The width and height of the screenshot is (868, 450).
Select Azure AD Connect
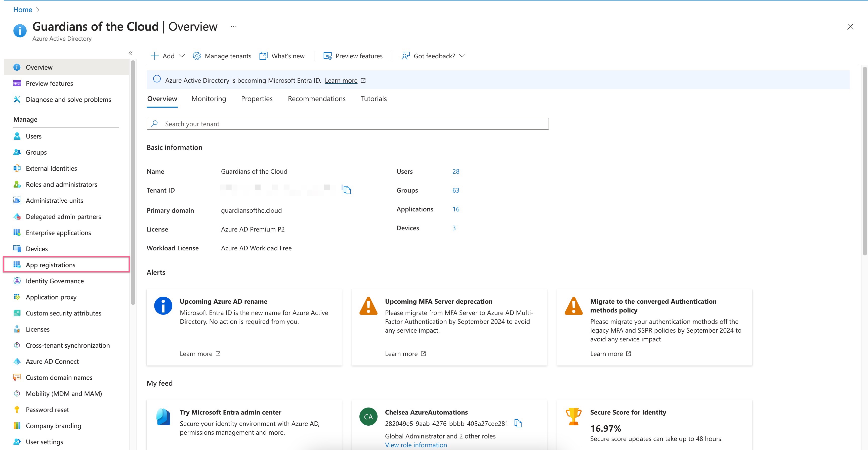[x=52, y=361]
